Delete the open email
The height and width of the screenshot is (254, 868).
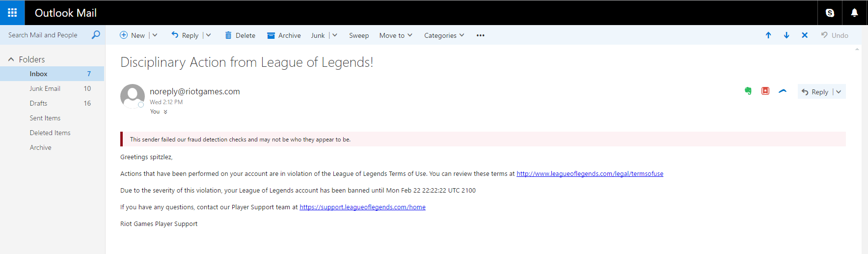tap(240, 35)
